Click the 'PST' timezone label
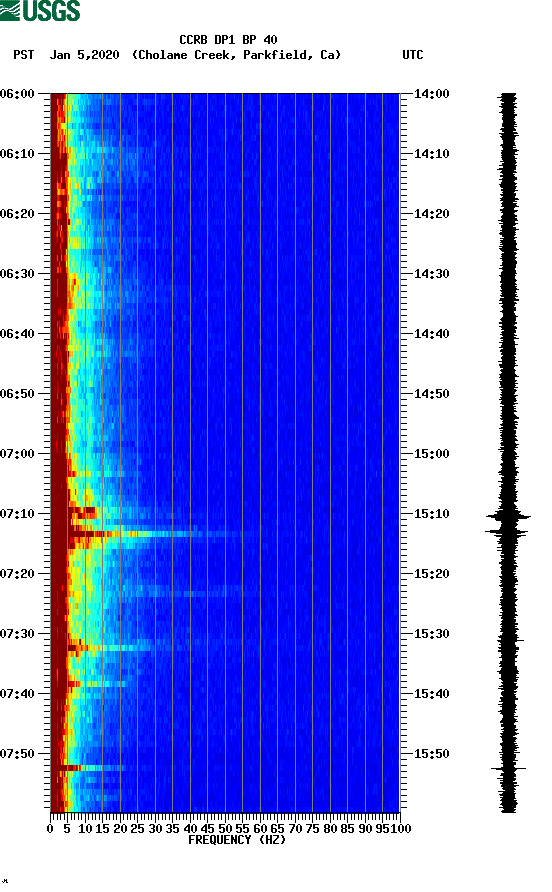This screenshot has height=892, width=552. click(x=24, y=55)
